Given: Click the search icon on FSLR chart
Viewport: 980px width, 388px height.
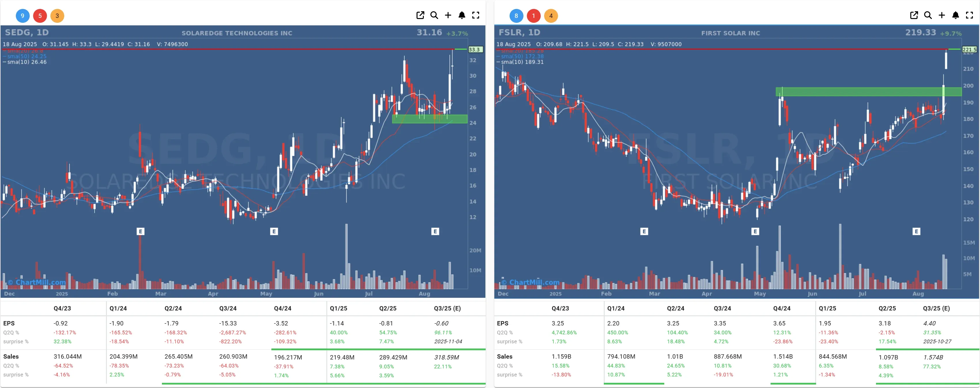Looking at the screenshot, I should (x=928, y=15).
